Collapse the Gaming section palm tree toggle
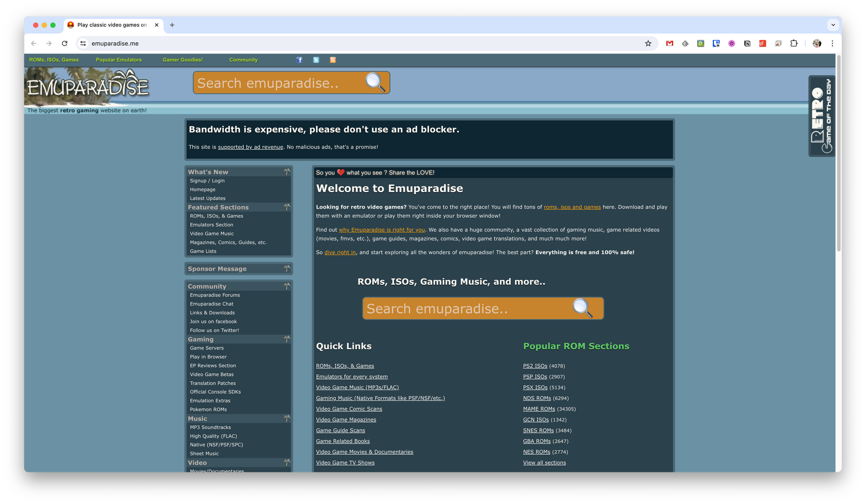The image size is (866, 504). click(x=287, y=339)
